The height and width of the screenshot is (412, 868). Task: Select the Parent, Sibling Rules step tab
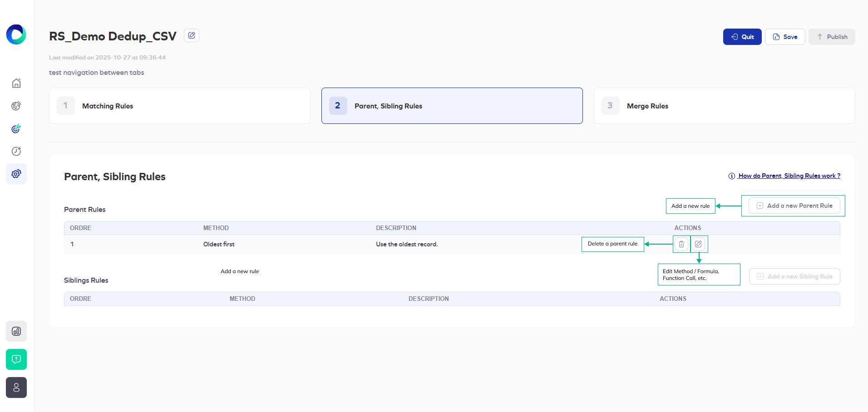tap(452, 106)
